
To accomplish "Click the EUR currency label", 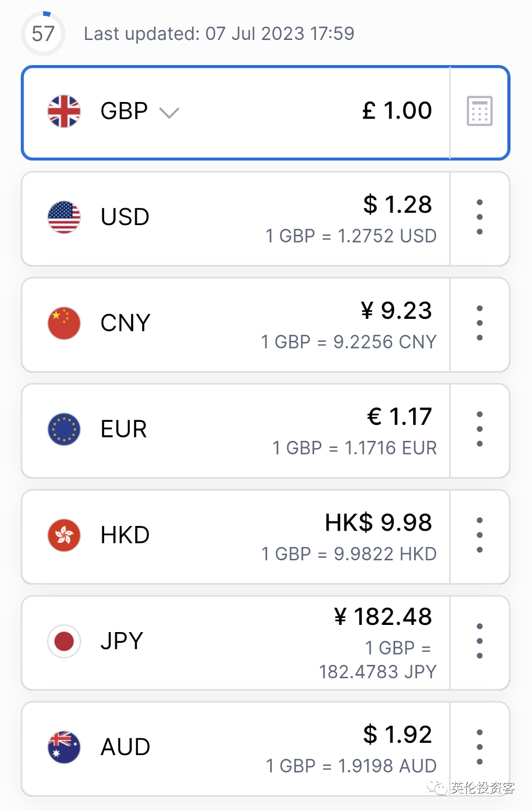I will tap(124, 429).
